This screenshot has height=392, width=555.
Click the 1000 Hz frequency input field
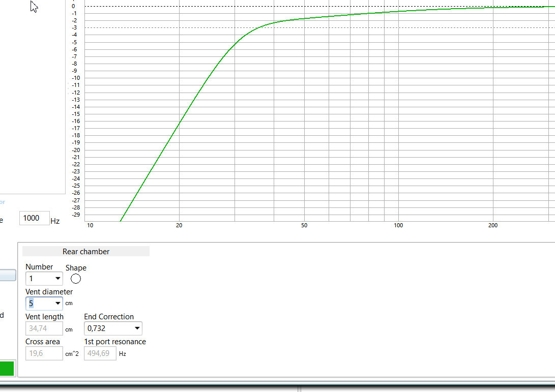click(34, 218)
